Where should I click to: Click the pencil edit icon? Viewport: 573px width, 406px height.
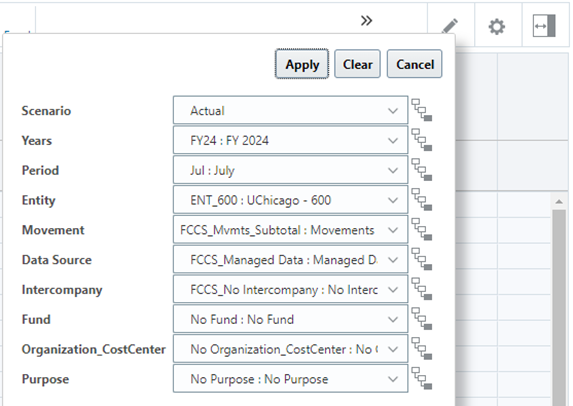pyautogui.click(x=450, y=26)
